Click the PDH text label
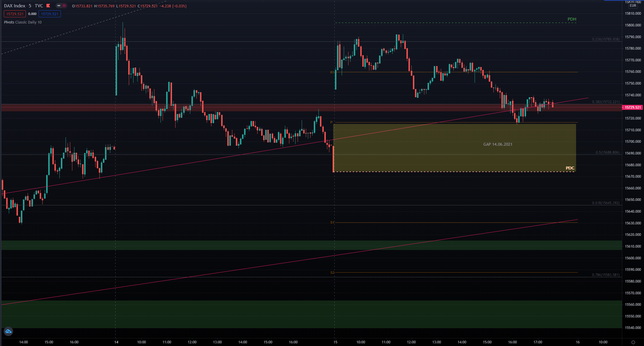Viewport: 644px width, 346px height. 572,19
